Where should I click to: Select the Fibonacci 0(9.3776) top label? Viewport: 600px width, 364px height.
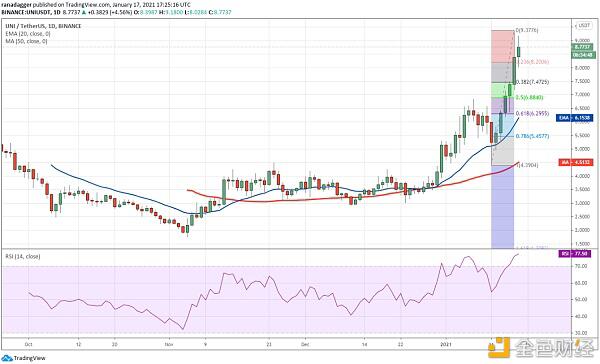click(x=527, y=30)
